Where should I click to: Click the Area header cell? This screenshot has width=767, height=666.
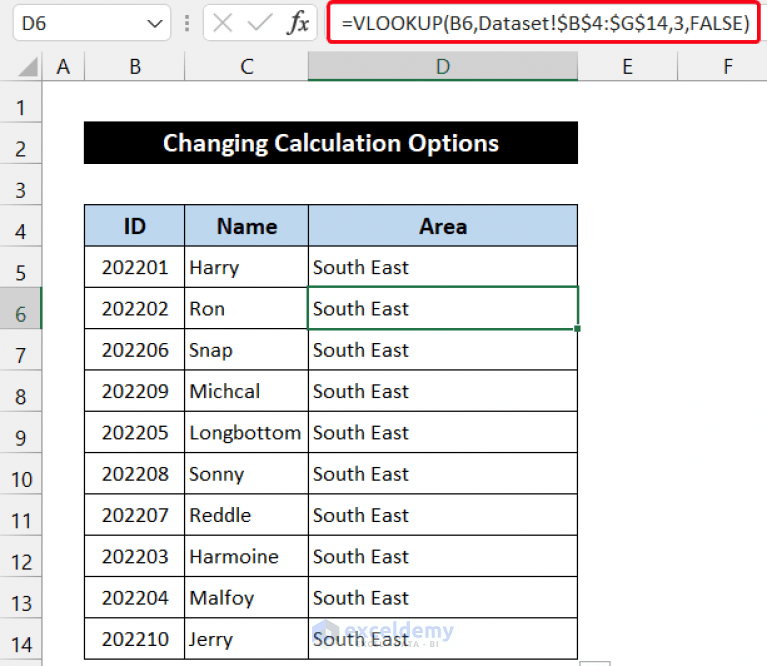pyautogui.click(x=443, y=226)
